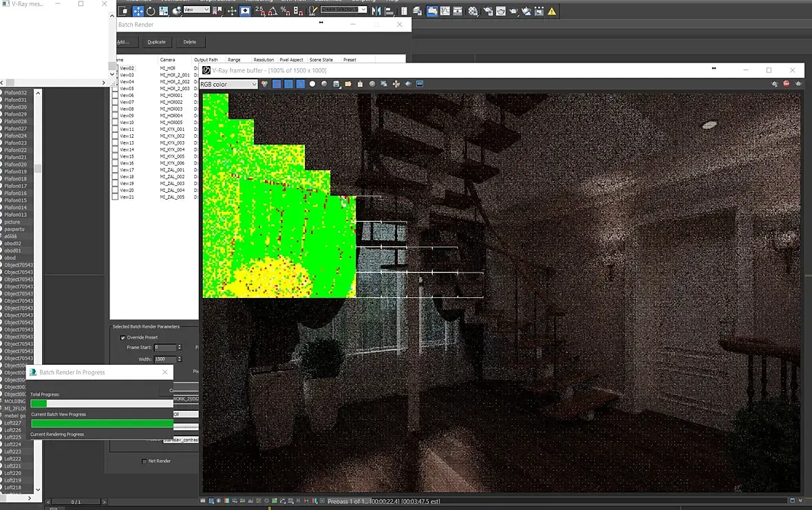Click the red stop rendering icon
The height and width of the screenshot is (510, 812).
tap(787, 84)
